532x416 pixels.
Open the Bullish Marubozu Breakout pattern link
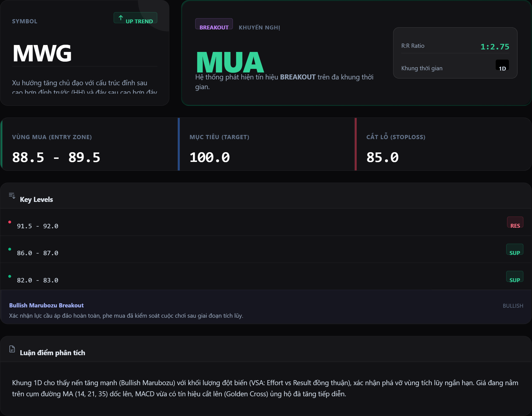46,305
